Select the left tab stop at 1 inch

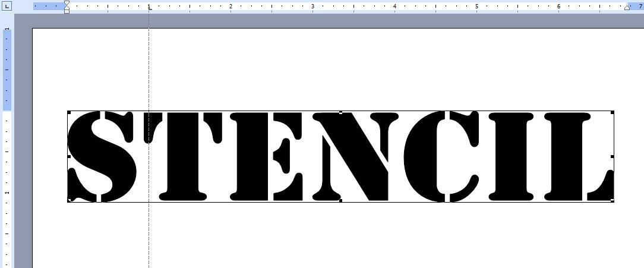[x=149, y=8]
